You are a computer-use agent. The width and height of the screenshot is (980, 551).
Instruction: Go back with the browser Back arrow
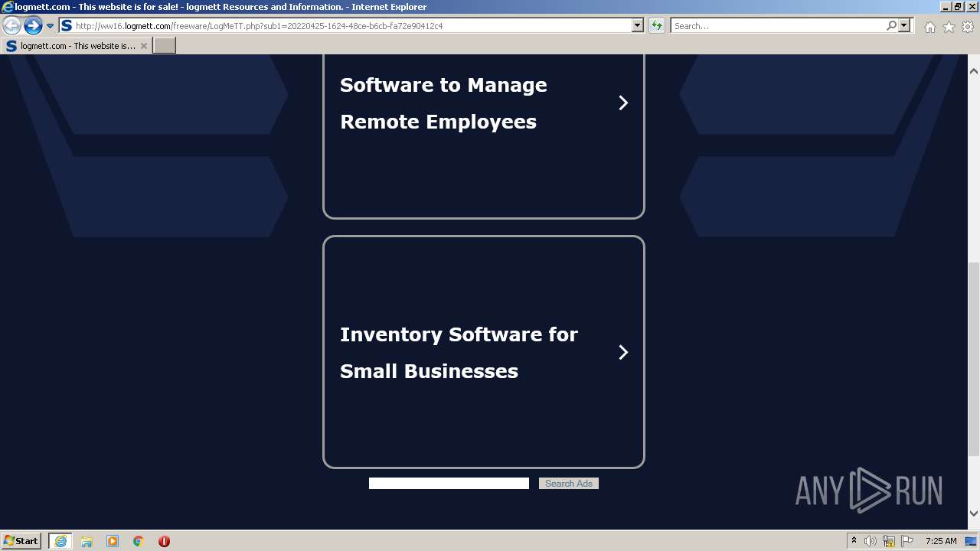click(x=11, y=25)
